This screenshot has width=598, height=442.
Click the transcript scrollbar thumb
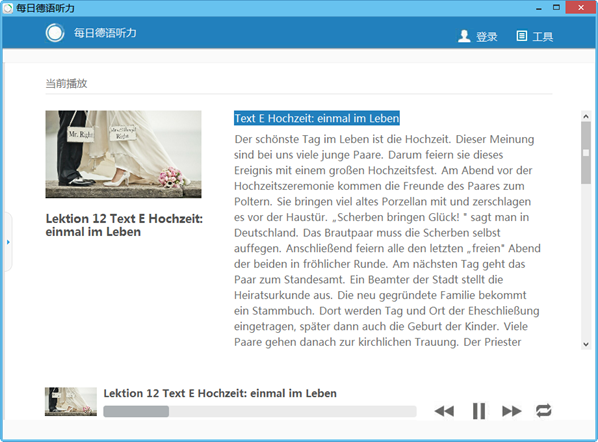586,153
